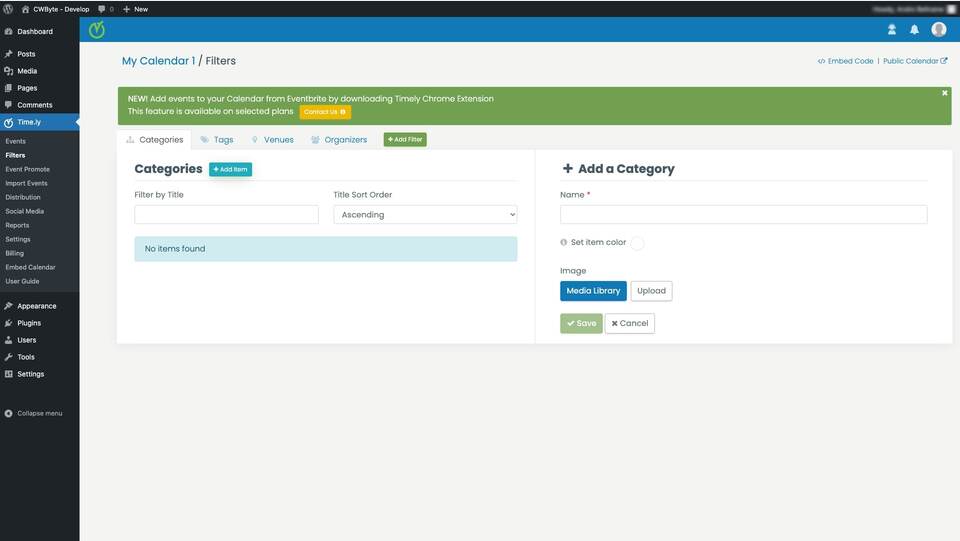Click the green Add Filter button
The width and height of the screenshot is (960, 541).
click(405, 140)
